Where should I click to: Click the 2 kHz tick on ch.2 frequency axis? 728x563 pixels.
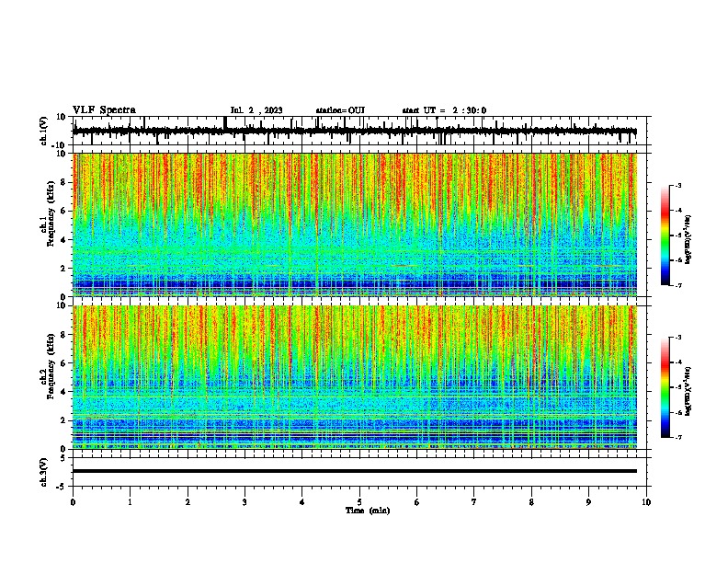click(x=63, y=420)
